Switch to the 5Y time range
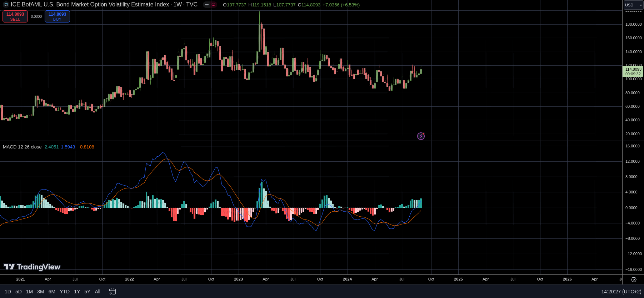The image size is (644, 298). coord(87,292)
